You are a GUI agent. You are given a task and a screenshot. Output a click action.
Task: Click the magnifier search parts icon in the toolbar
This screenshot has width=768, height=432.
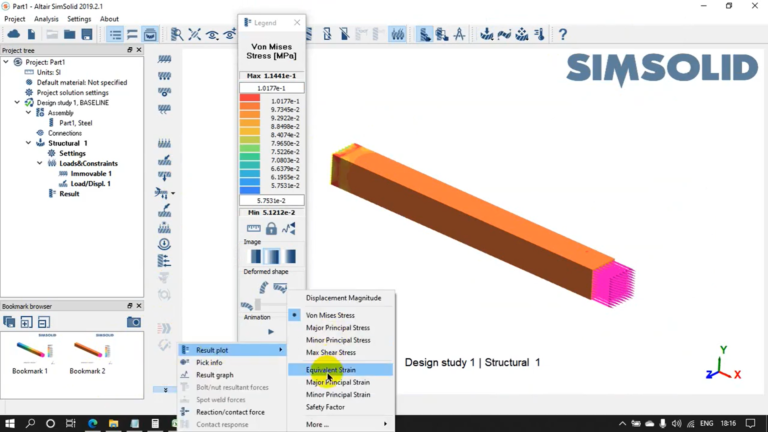(177, 34)
